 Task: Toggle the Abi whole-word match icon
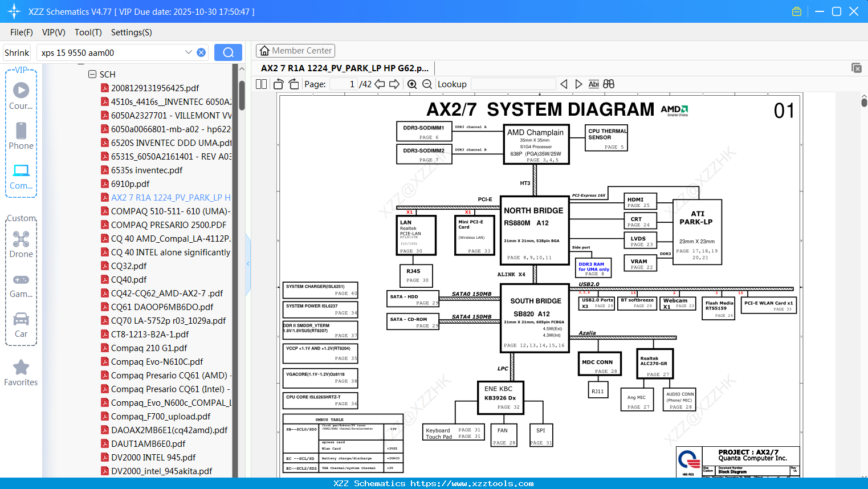[593, 84]
